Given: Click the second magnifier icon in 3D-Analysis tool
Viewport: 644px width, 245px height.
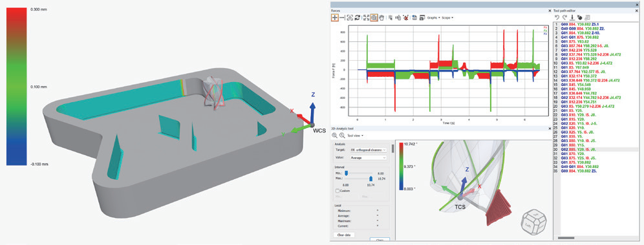Looking at the screenshot, I should [342, 135].
